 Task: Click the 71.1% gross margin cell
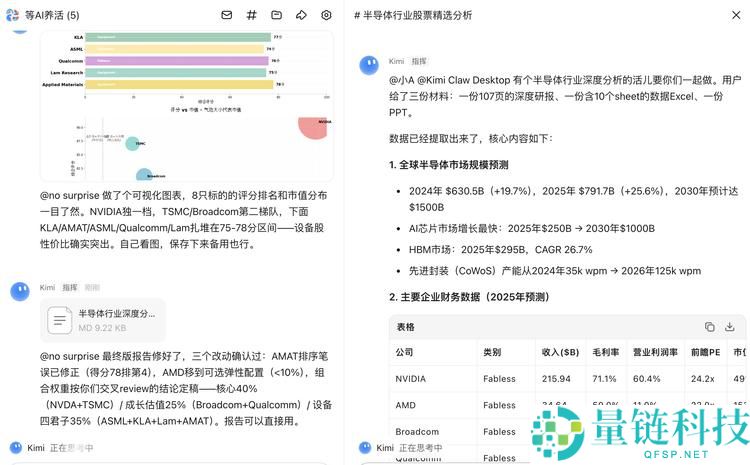(x=605, y=379)
